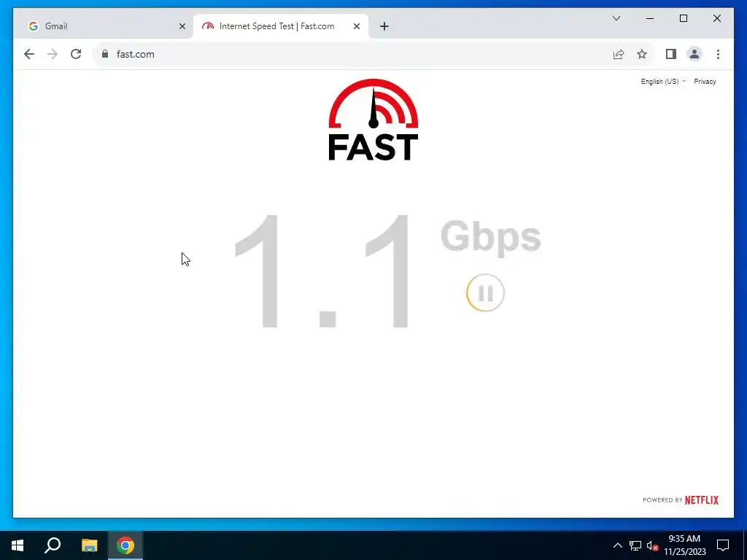This screenshot has height=560, width=747.
Task: Share this page icon in address bar
Action: 619,54
